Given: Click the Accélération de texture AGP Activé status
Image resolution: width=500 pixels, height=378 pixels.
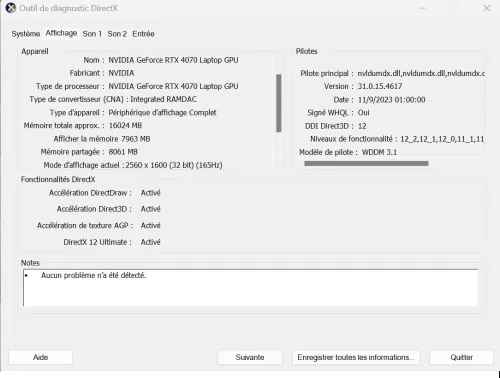Looking at the screenshot, I should click(150, 226).
